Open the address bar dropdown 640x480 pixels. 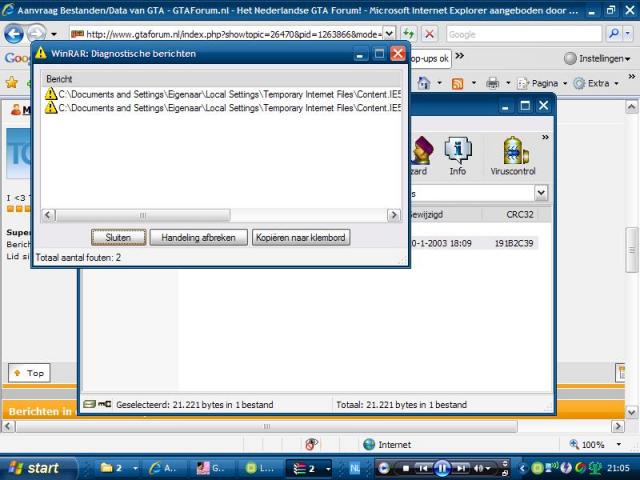[389, 34]
